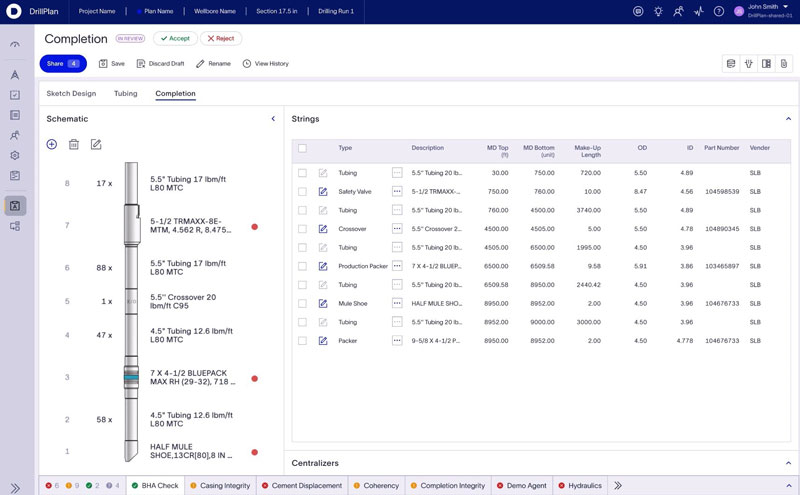800x495 pixels.
Task: Click the Reject button
Action: [x=221, y=38]
